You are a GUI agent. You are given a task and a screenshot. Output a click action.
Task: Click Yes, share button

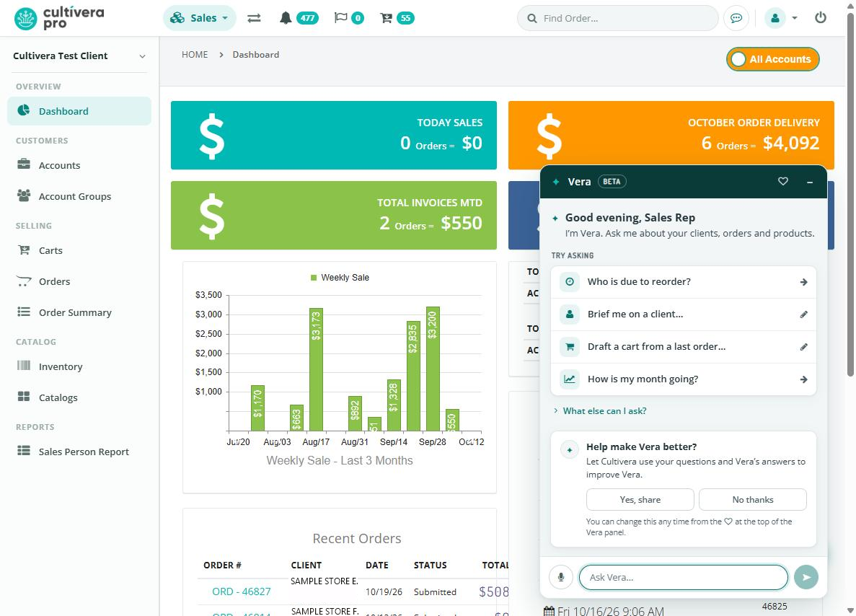[x=640, y=499]
